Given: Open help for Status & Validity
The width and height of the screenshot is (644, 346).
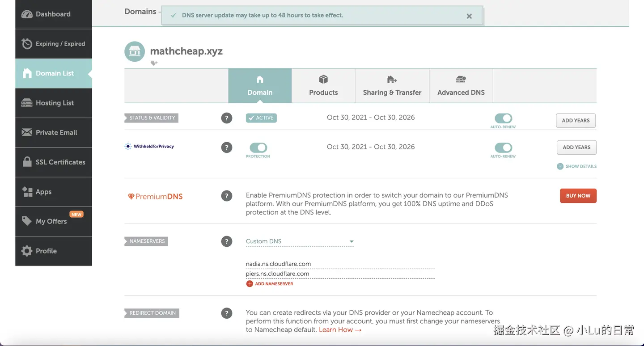Looking at the screenshot, I should pos(227,118).
